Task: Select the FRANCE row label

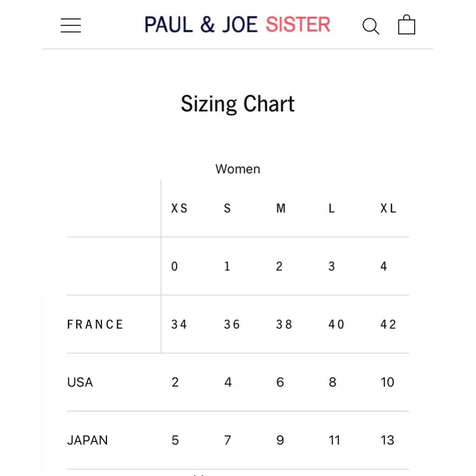Action: pos(95,324)
